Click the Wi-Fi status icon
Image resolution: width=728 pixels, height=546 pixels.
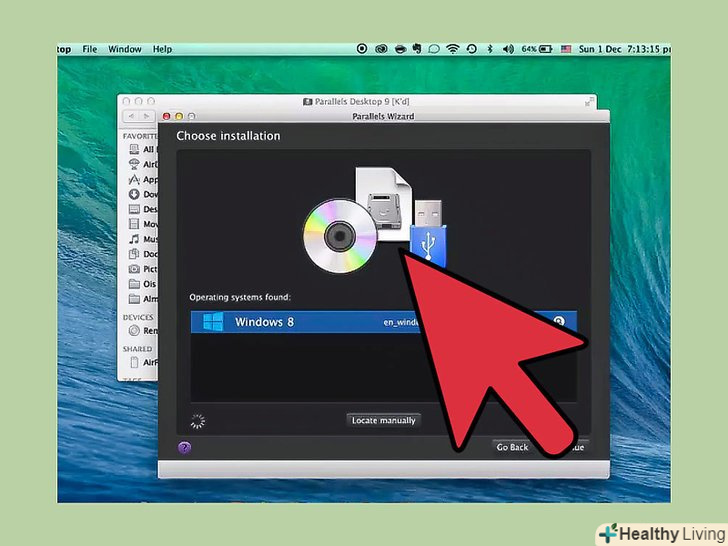(452, 49)
